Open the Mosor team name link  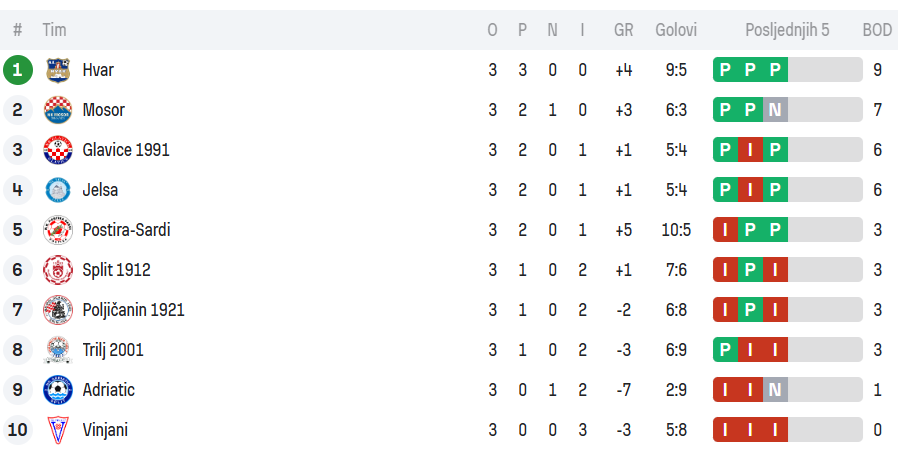(x=103, y=110)
